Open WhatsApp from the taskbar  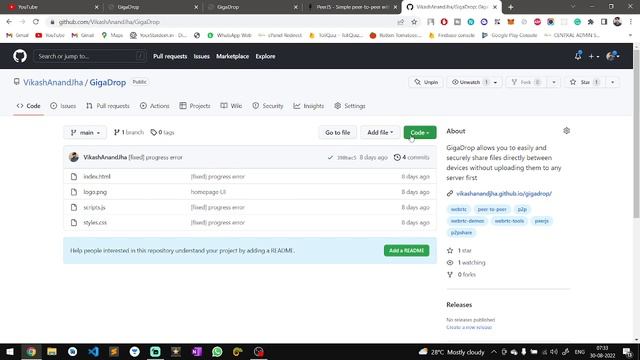coord(217,351)
